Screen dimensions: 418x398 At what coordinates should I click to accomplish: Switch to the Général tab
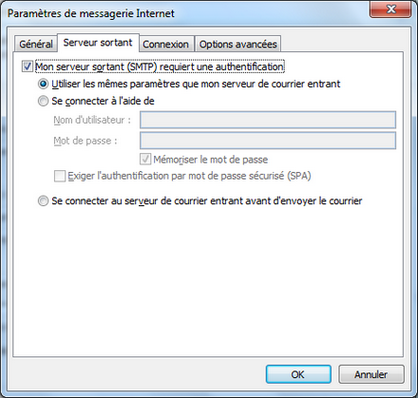(x=36, y=44)
